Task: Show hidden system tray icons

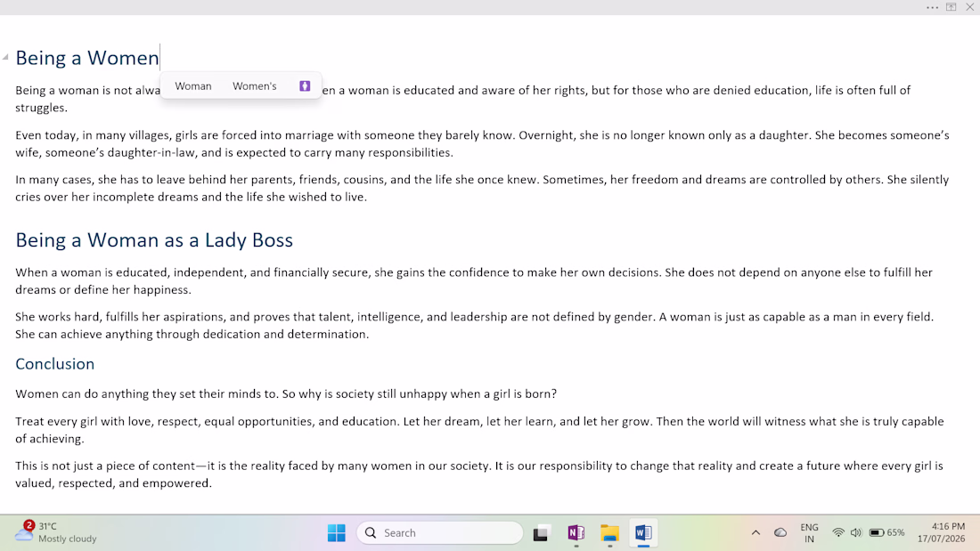Action: pos(755,533)
